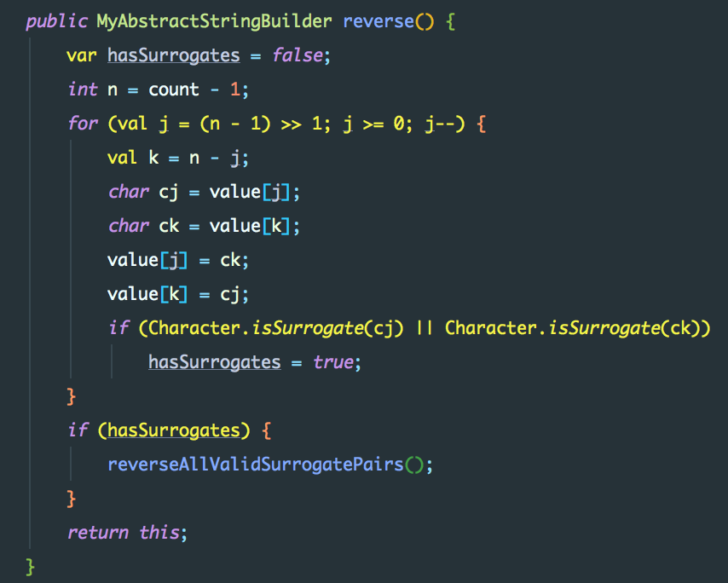Click the "val k = n - j;" line
Screen dimensions: 728x583
click(178, 158)
